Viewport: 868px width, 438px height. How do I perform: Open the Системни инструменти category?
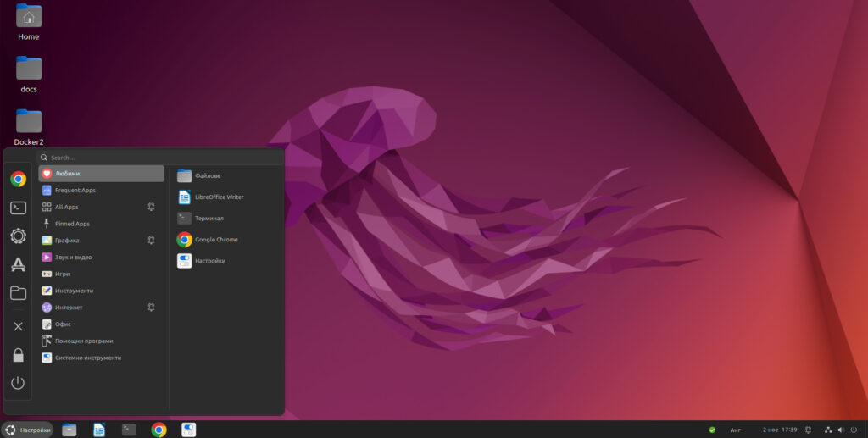coord(102,358)
